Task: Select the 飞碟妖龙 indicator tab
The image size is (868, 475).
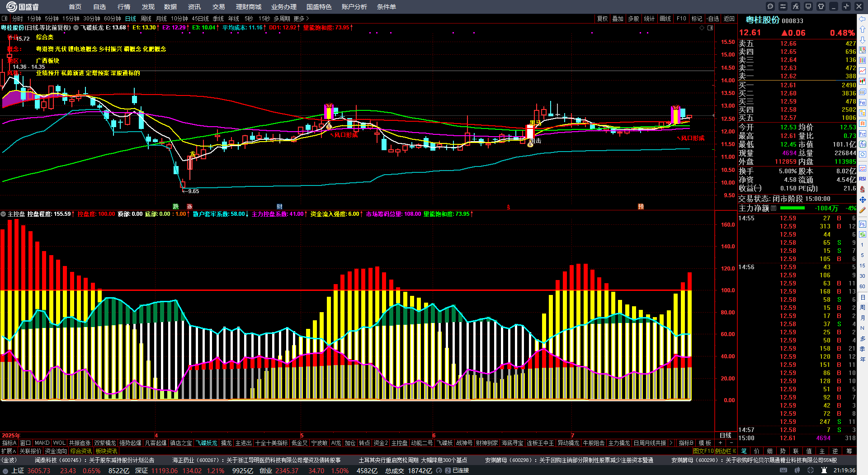Action: click(206, 443)
